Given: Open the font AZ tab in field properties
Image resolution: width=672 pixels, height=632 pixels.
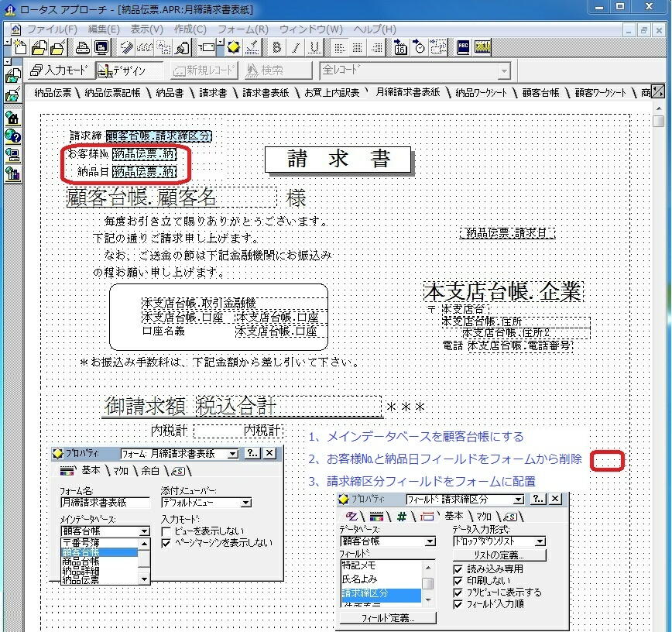Looking at the screenshot, I should [351, 517].
